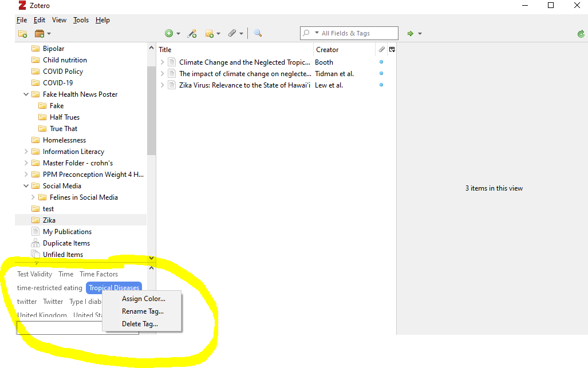Click the Advanced Search magnifier icon
The height and width of the screenshot is (368, 588).
click(258, 33)
